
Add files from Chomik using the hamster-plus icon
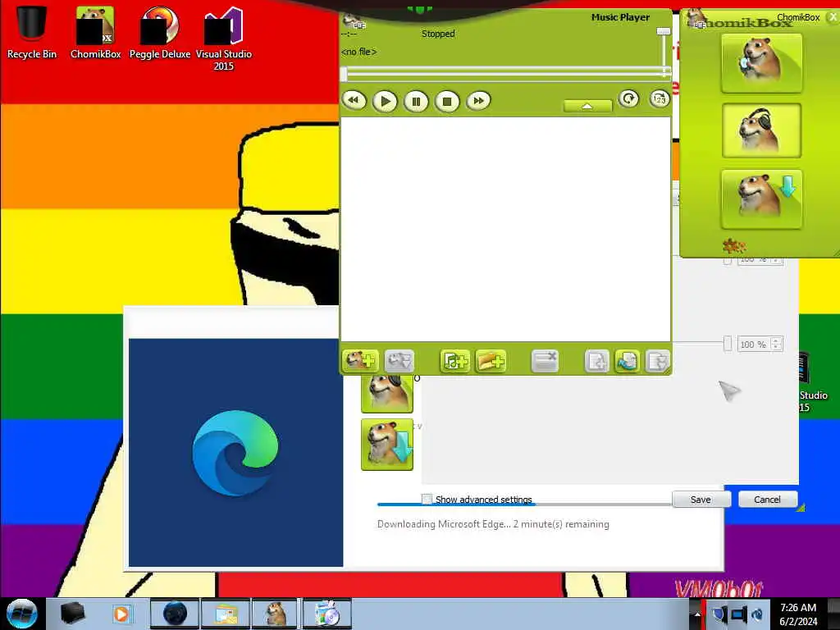(x=360, y=361)
